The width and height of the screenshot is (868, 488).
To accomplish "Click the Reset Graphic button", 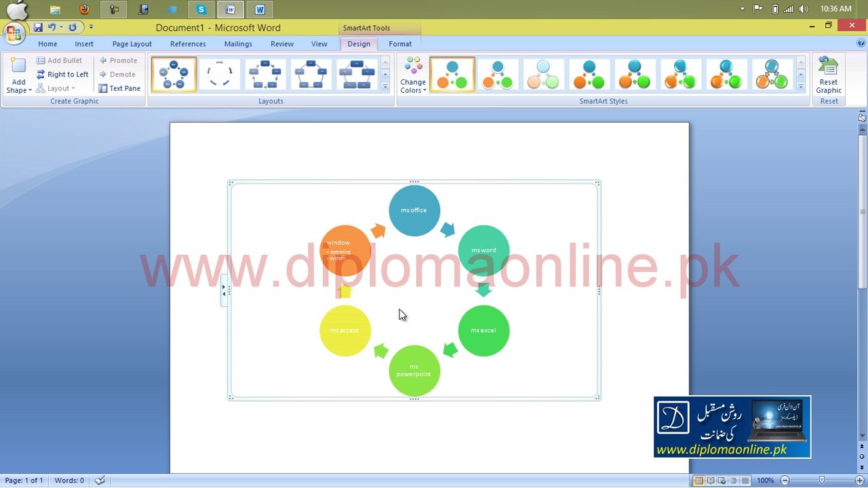I will (x=829, y=75).
